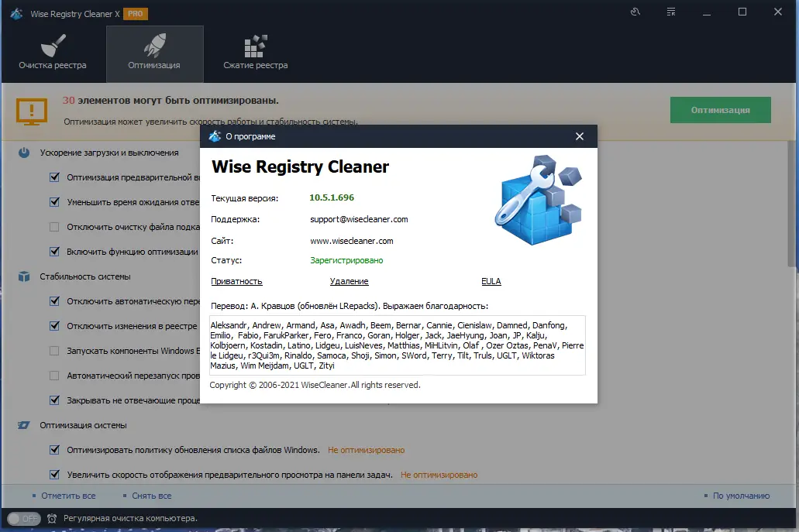Click the Оптимизация системы section header
Screen dimensions: 799x532
(x=83, y=425)
